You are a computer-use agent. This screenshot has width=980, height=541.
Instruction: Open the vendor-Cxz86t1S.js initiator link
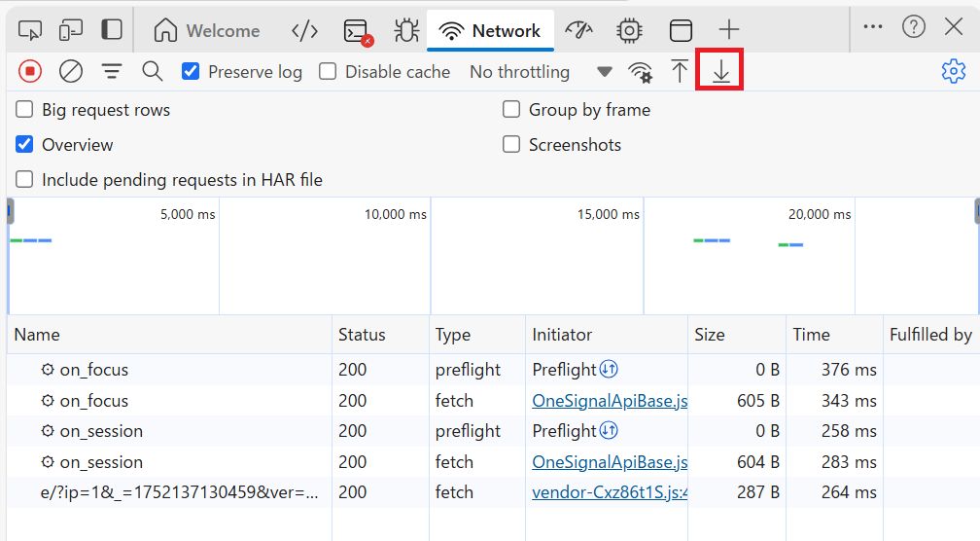610,492
